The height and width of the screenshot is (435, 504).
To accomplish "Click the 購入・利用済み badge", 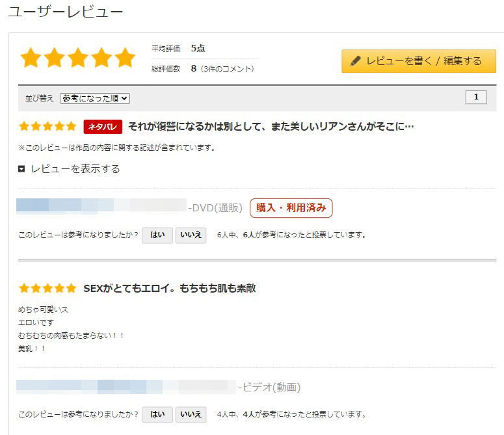I will (291, 208).
